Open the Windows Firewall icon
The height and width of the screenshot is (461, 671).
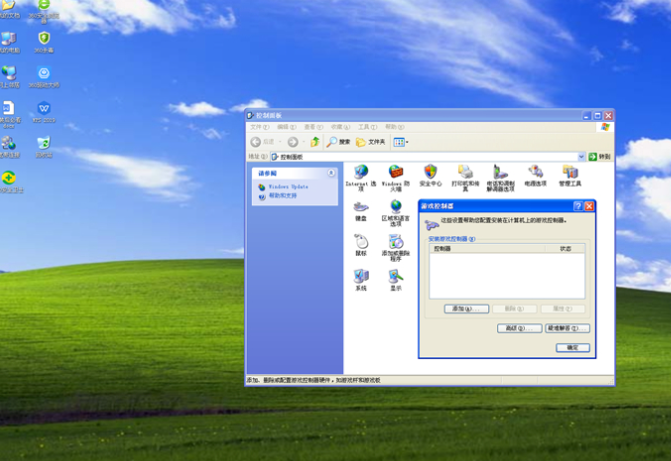tap(396, 178)
